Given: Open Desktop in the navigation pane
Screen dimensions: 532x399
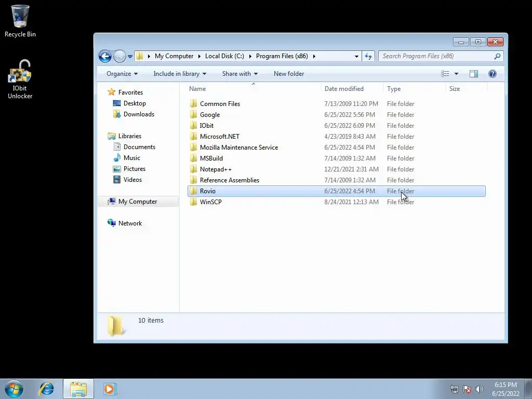Looking at the screenshot, I should 135,103.
